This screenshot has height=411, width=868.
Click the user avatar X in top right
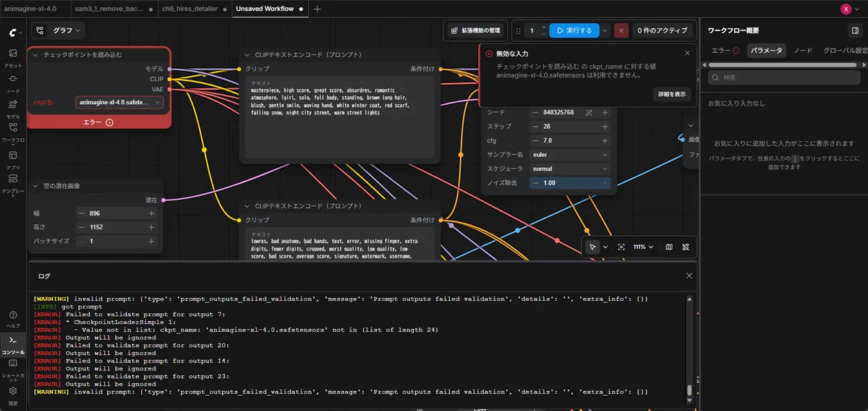point(846,9)
